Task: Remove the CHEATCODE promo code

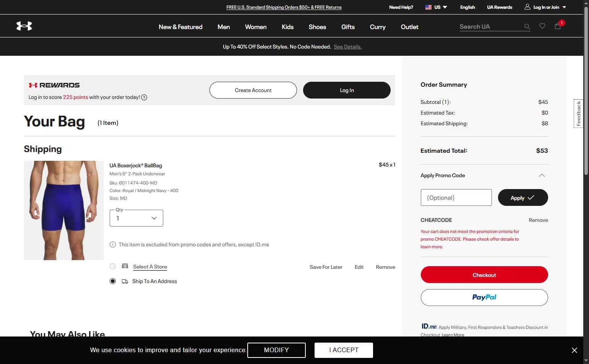Action: point(538,220)
